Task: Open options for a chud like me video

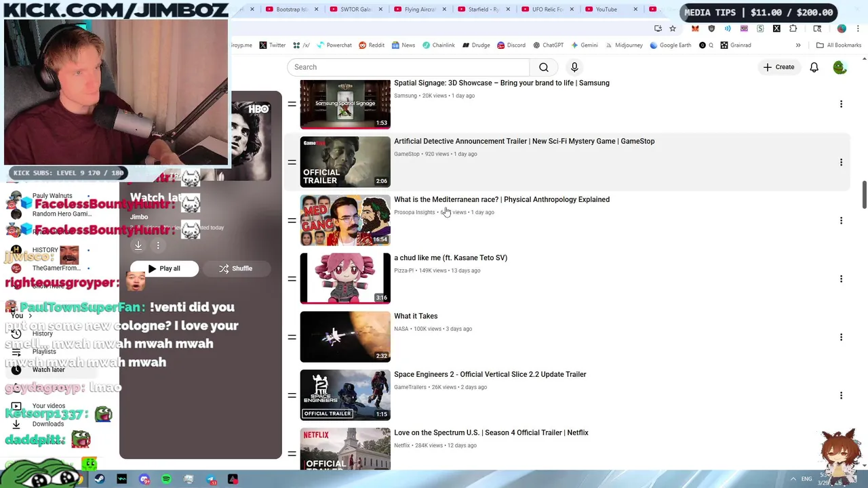Action: pyautogui.click(x=841, y=279)
